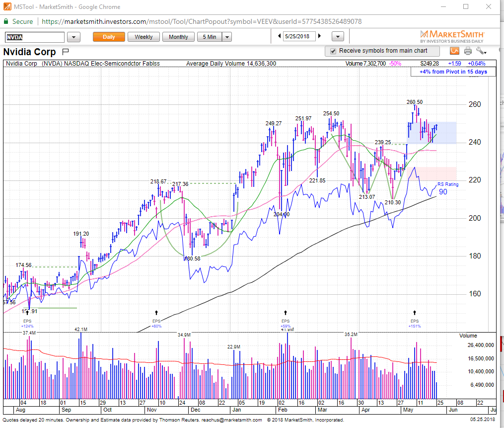Viewport: 504px width, 428px height.
Task: Click the MSTool icon in the title bar
Action: tap(7, 7)
